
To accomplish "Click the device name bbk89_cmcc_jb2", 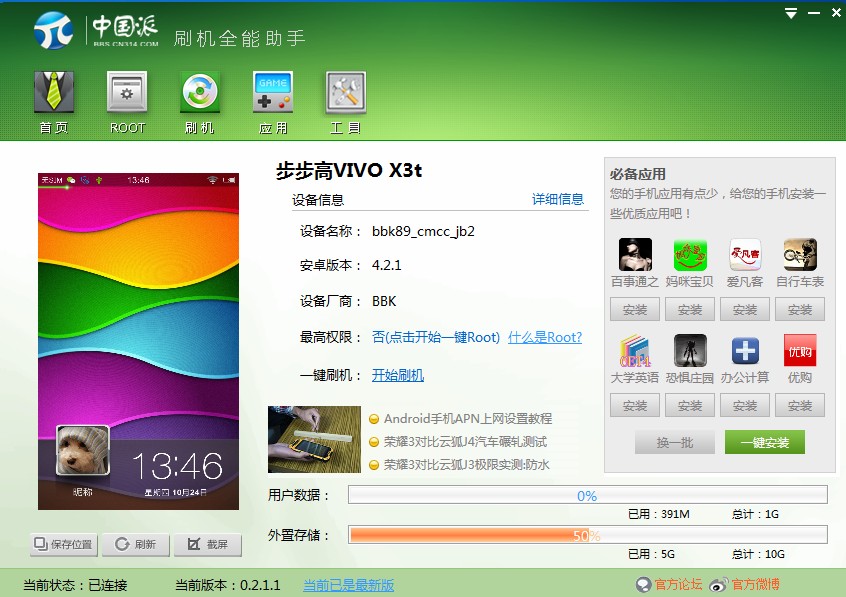I will click(x=423, y=232).
